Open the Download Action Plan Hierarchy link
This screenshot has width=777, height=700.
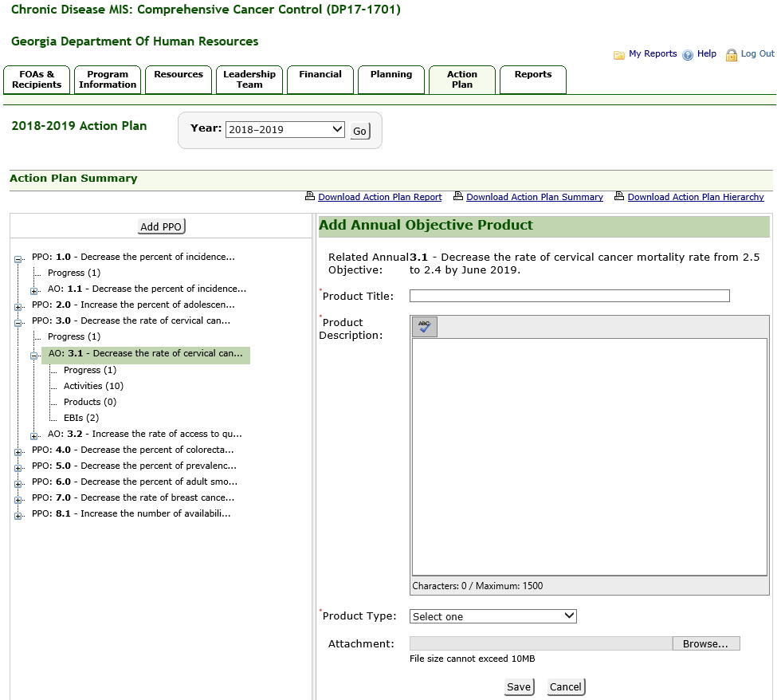(695, 197)
